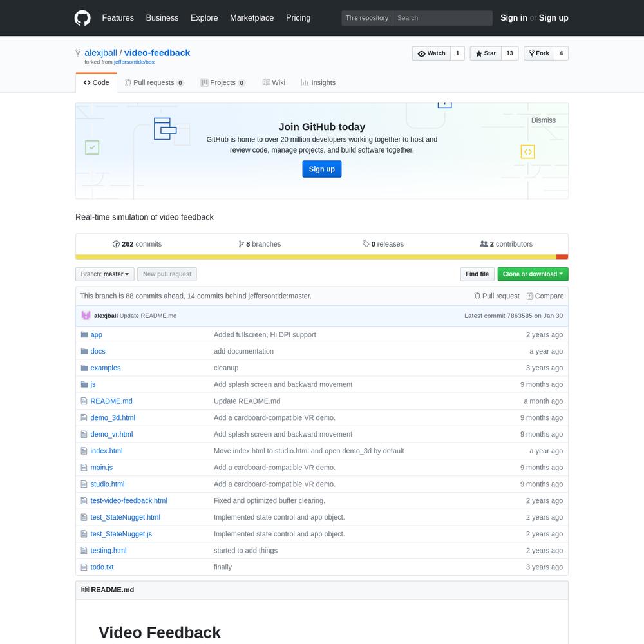The width and height of the screenshot is (644, 644).
Task: Open the Insights tab
Action: click(x=318, y=82)
